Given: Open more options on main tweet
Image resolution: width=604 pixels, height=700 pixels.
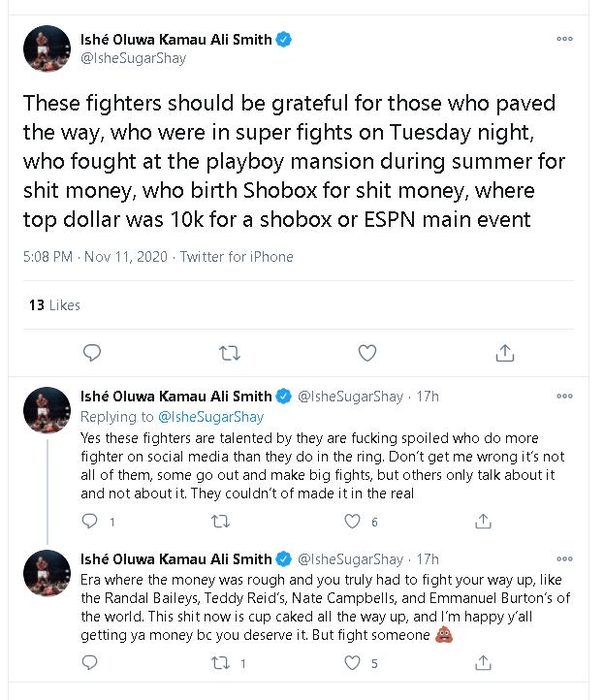Looking at the screenshot, I should (x=564, y=40).
